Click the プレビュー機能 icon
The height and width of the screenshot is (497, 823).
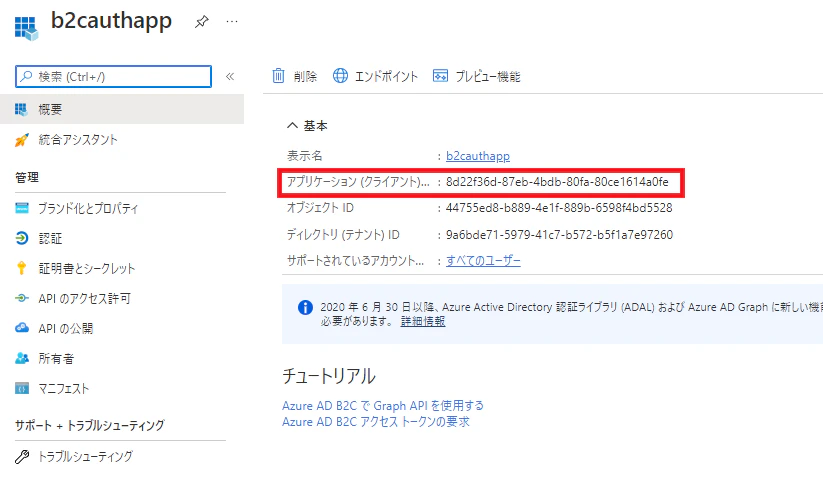[440, 76]
